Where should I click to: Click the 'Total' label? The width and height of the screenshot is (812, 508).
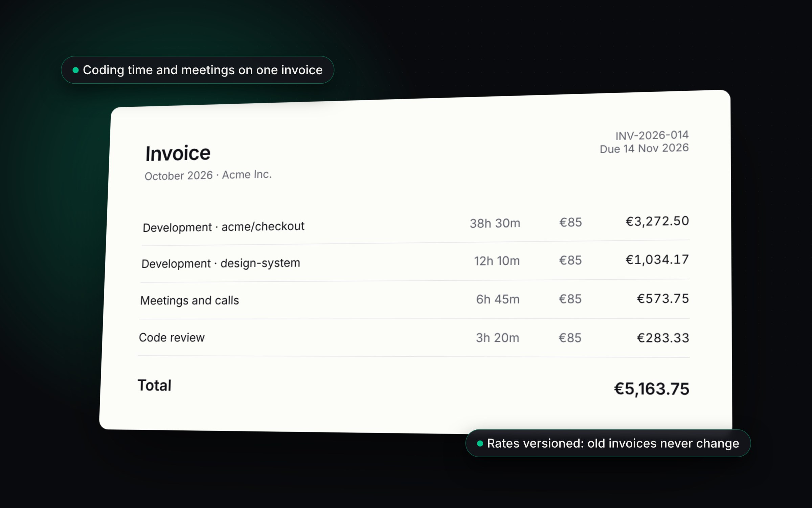pos(155,385)
